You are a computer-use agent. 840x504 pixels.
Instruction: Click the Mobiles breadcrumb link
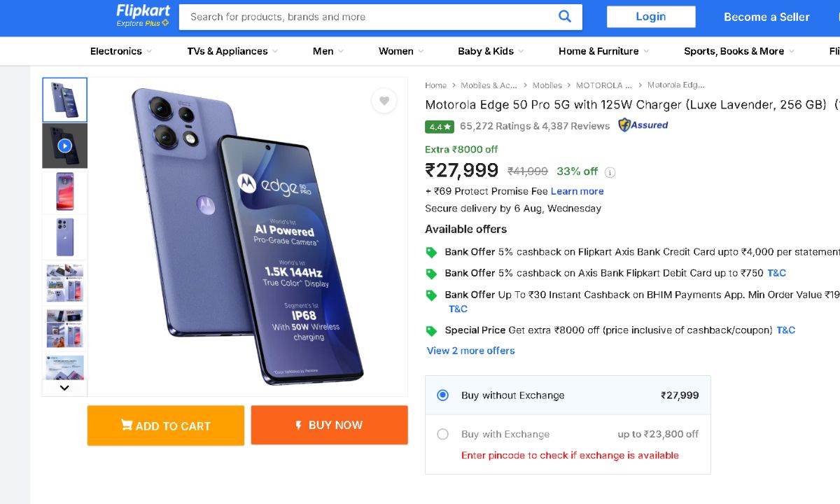[547, 85]
